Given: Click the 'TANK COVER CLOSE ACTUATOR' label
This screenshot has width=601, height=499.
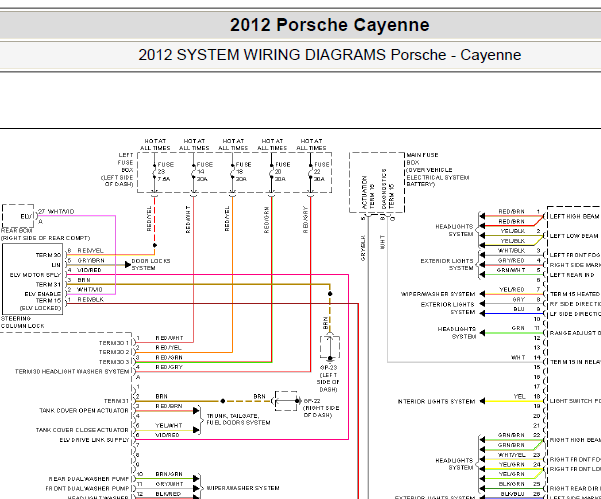Looking at the screenshot, I should [82, 430].
